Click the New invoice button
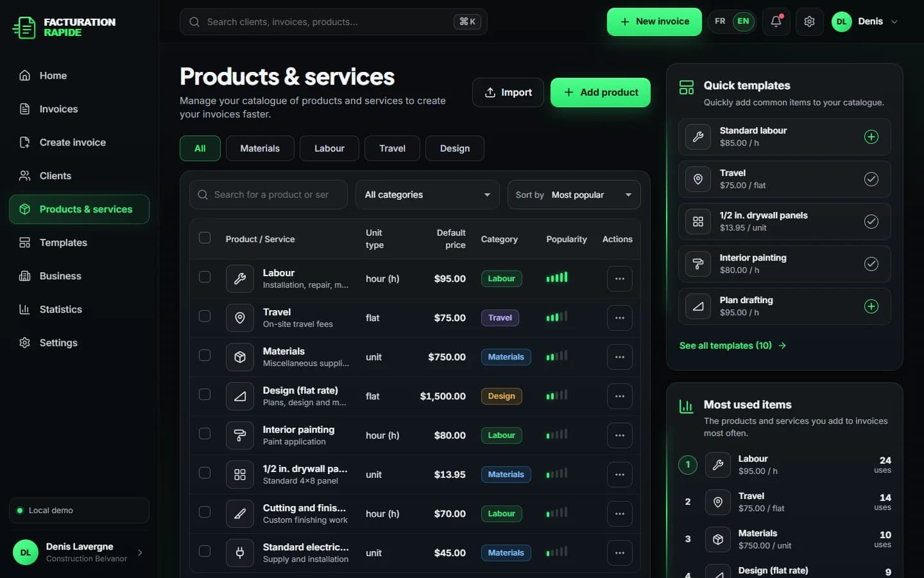 [654, 22]
